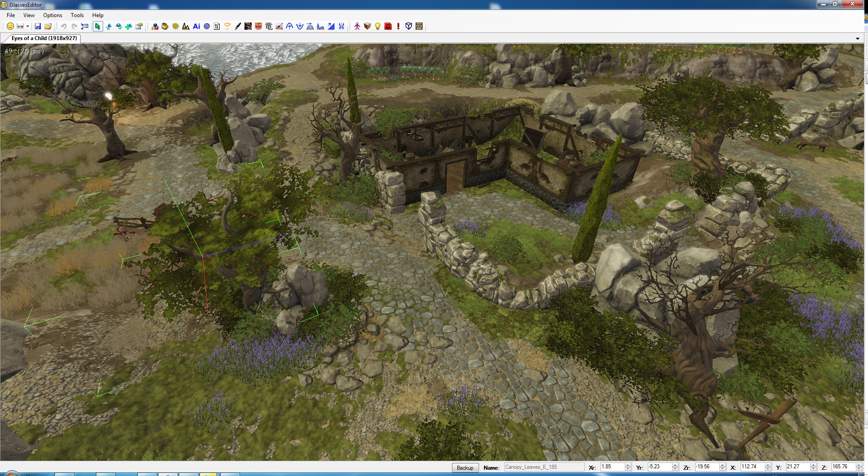Click the Undo arrow icon

pyautogui.click(x=63, y=27)
